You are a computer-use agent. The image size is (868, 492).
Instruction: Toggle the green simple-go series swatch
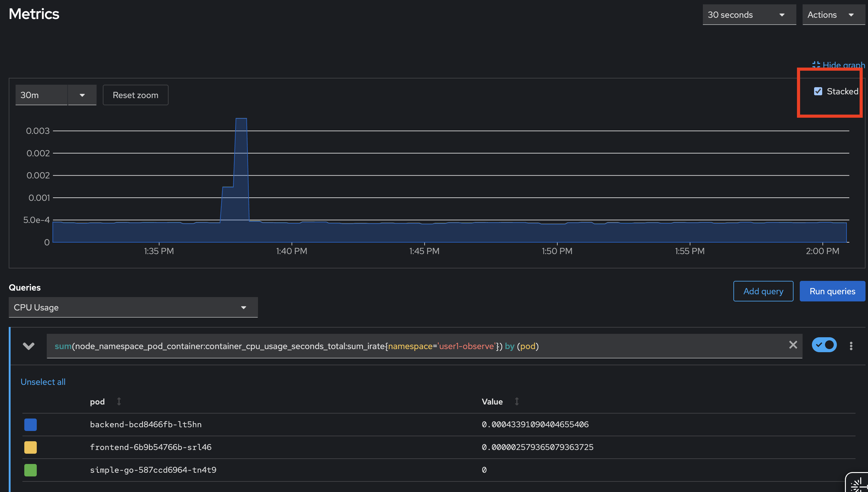pyautogui.click(x=31, y=470)
